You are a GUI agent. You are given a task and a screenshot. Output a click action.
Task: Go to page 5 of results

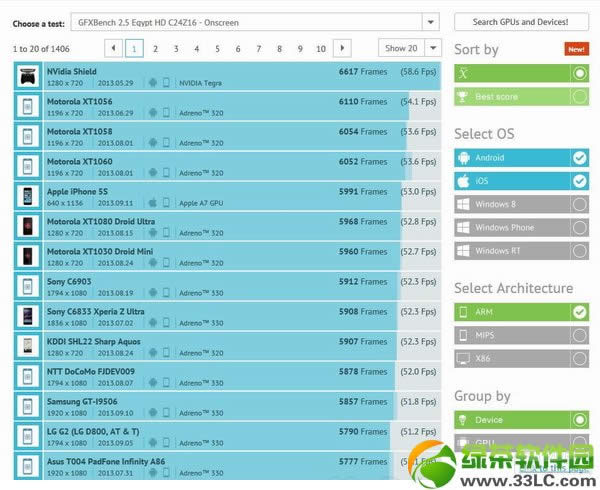[x=217, y=48]
